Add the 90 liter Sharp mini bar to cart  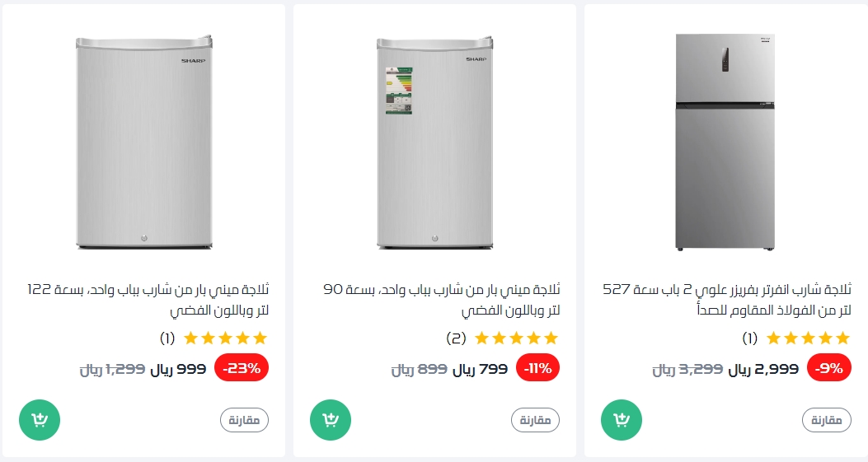(331, 420)
